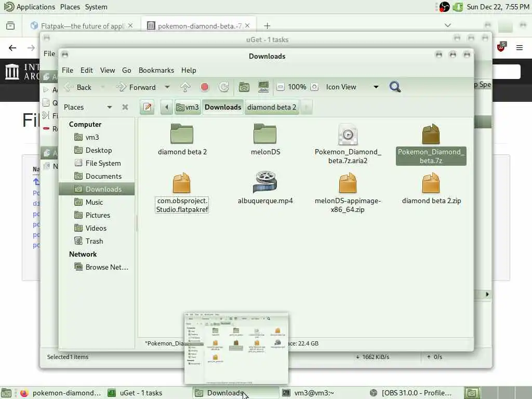Click the Computer toolbar icon

pos(263,87)
